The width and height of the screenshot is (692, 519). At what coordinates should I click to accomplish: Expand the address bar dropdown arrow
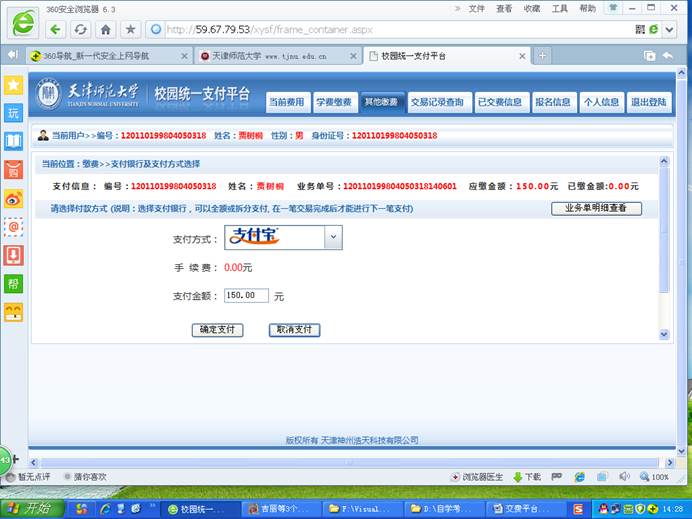(669, 30)
